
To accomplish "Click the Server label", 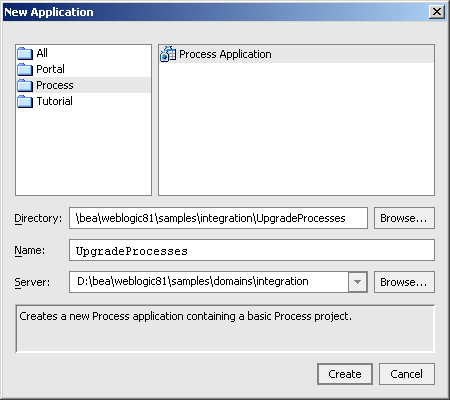I will (32, 282).
